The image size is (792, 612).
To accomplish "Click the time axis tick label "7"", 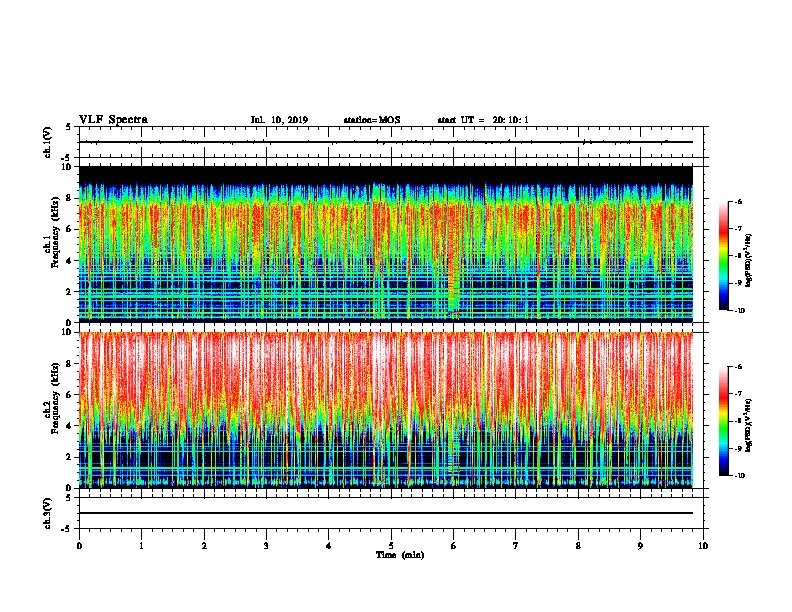I will [516, 546].
